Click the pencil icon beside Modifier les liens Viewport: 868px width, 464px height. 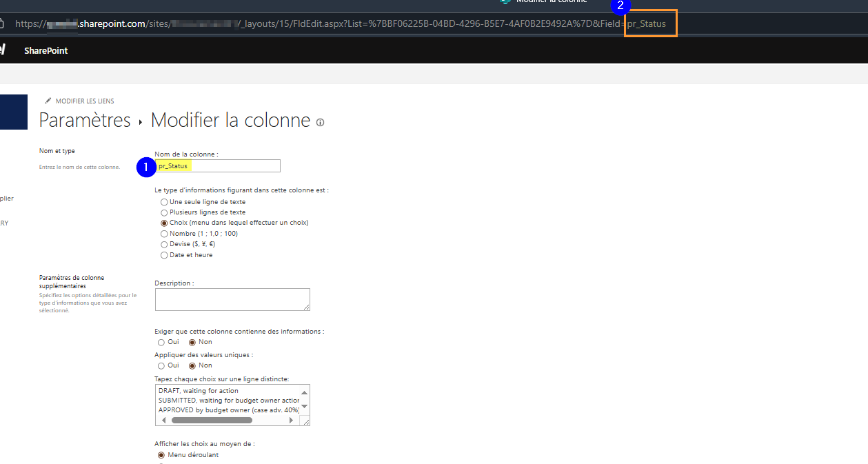[48, 101]
